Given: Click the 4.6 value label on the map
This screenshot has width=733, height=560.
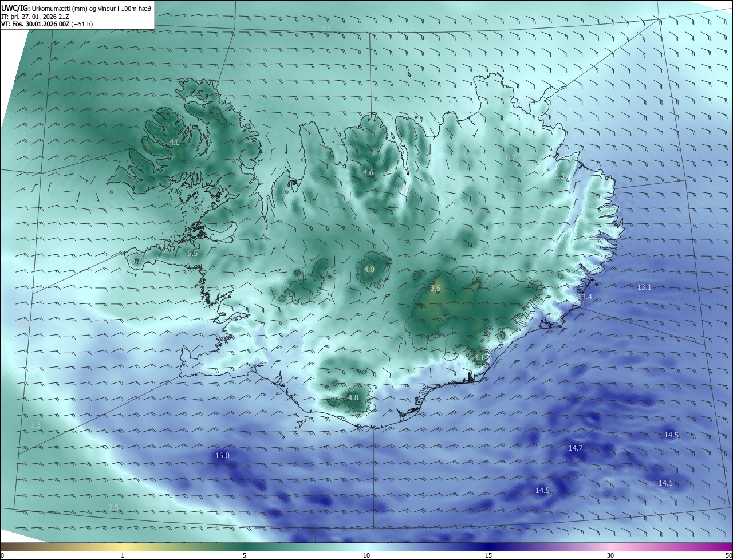Looking at the screenshot, I should pos(368,173).
